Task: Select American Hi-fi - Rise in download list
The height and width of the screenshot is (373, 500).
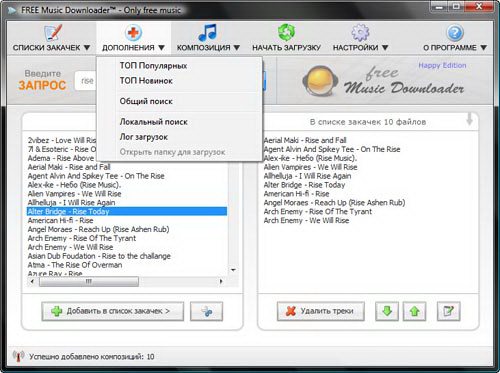Action: coord(296,194)
